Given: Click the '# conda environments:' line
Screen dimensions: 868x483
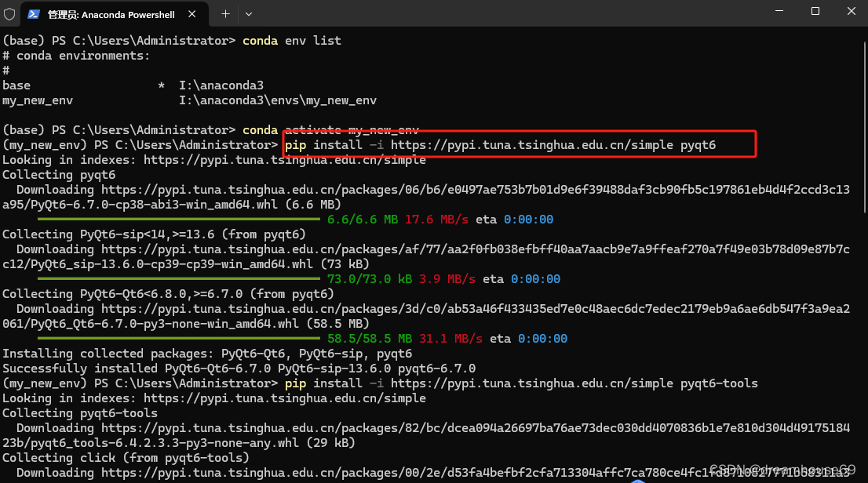Looking at the screenshot, I should 76,56.
